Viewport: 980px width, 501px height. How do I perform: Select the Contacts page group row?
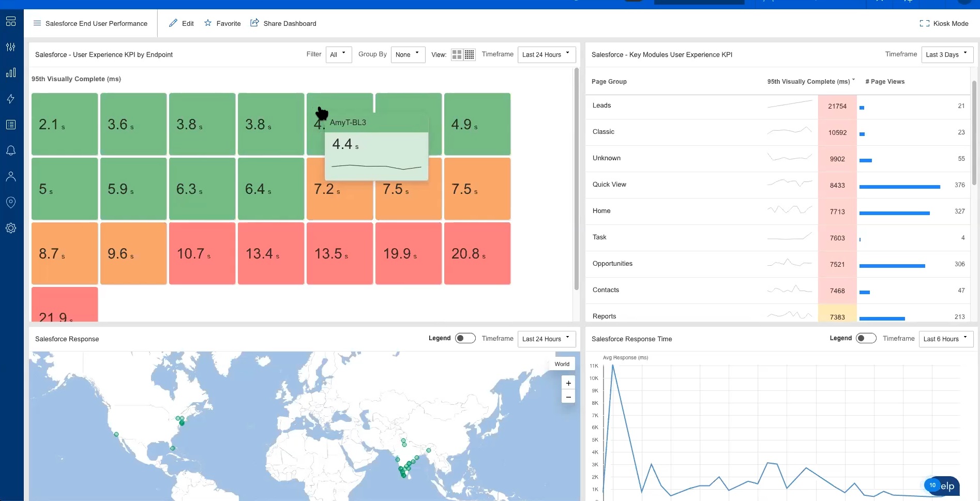(x=778, y=291)
